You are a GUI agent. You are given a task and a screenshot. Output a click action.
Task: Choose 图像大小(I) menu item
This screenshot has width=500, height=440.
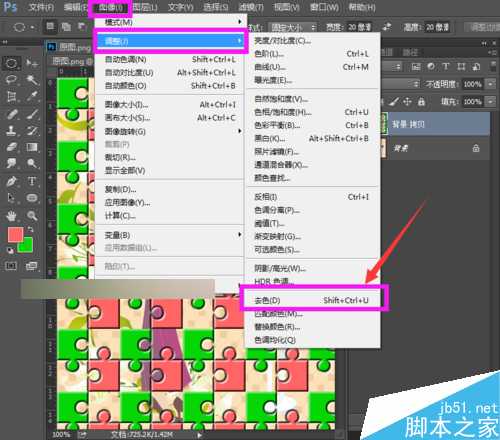pyautogui.click(x=171, y=105)
